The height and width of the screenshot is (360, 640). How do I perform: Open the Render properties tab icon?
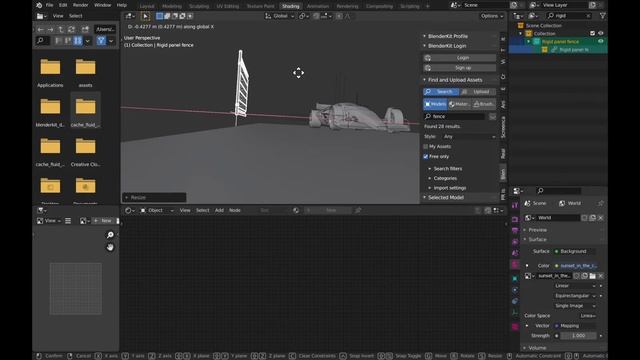pyautogui.click(x=515, y=220)
